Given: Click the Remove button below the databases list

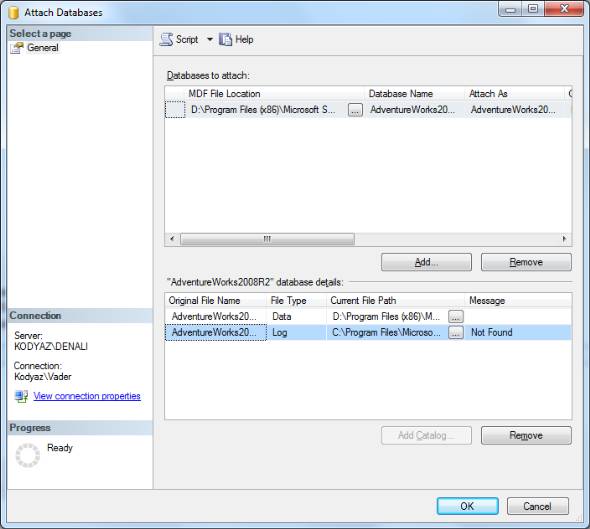Looking at the screenshot, I should click(526, 262).
